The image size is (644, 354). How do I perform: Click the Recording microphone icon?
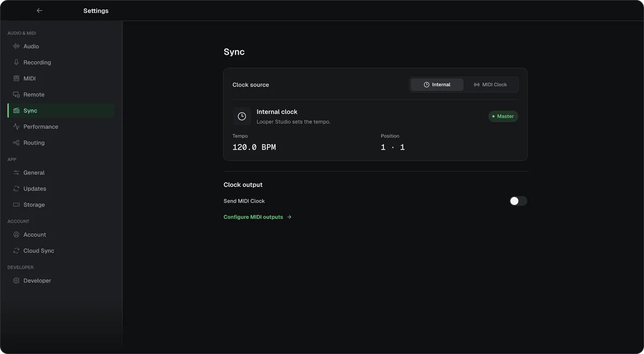16,63
